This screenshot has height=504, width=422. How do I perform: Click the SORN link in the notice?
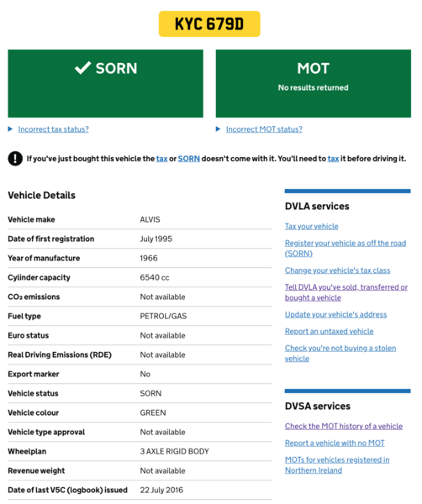pyautogui.click(x=189, y=159)
